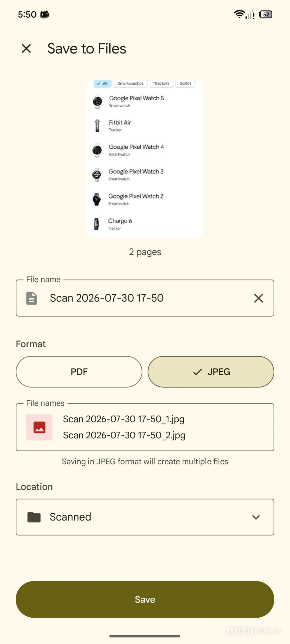290x644 pixels.
Task: Tap the home gesture bar at bottom
Action: coord(145,636)
